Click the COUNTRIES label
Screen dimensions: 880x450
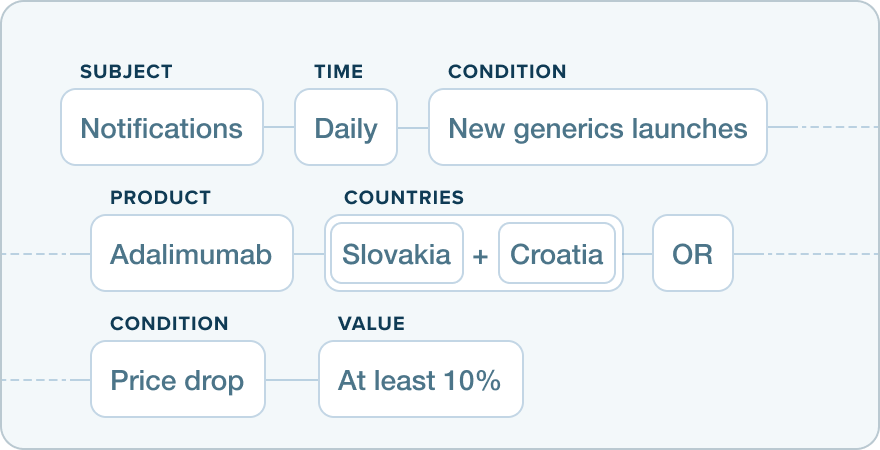404,198
